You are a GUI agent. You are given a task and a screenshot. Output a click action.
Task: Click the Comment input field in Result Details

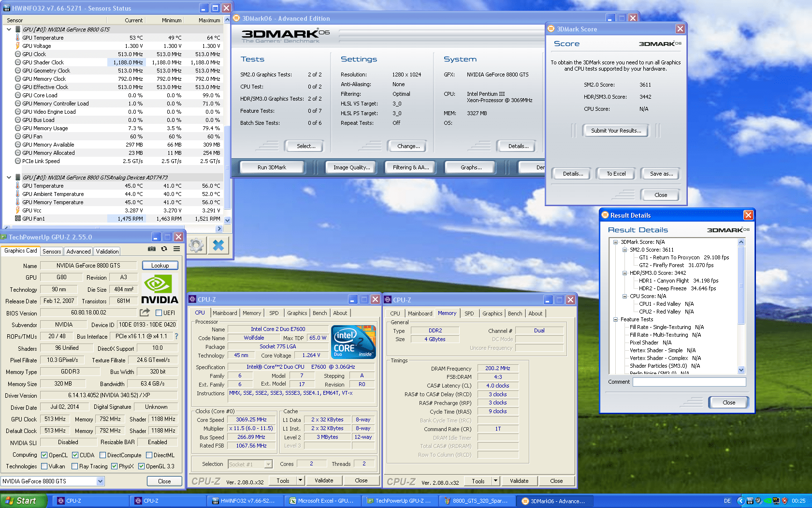tap(689, 382)
